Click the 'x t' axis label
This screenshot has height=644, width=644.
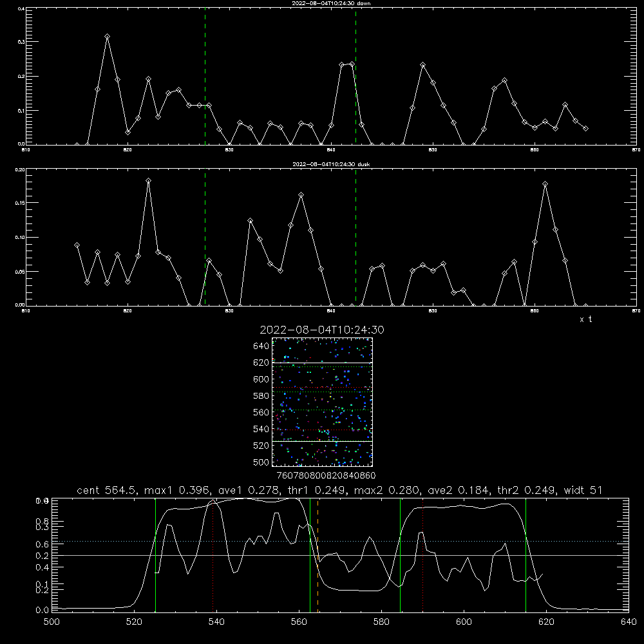pos(585,319)
